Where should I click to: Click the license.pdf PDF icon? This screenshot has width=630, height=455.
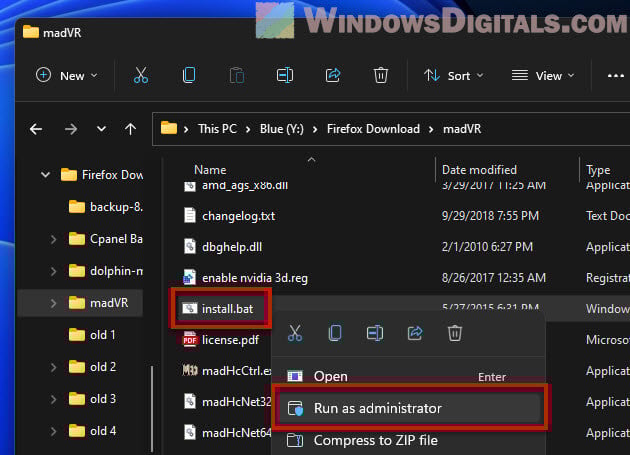[x=190, y=340]
